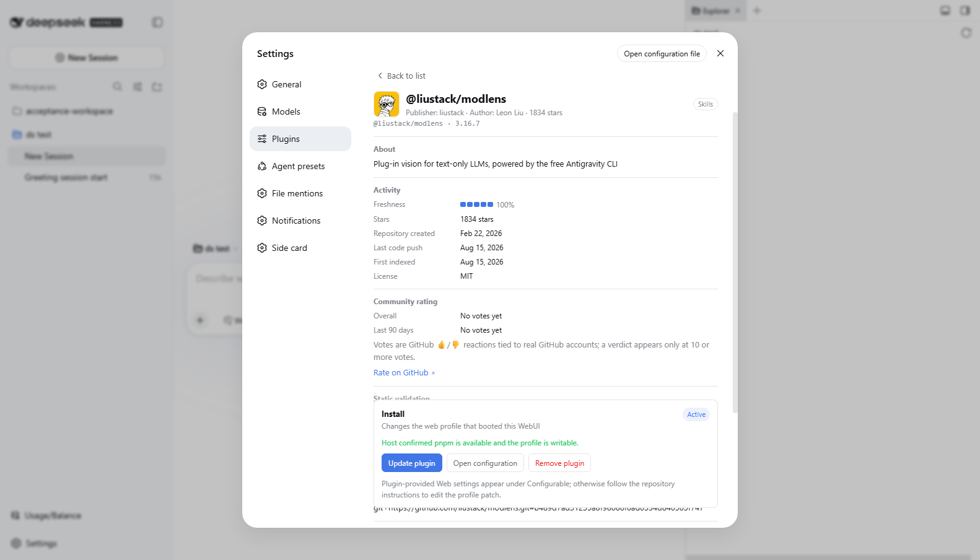
Task: Click the General gear icon
Action: (x=262, y=84)
